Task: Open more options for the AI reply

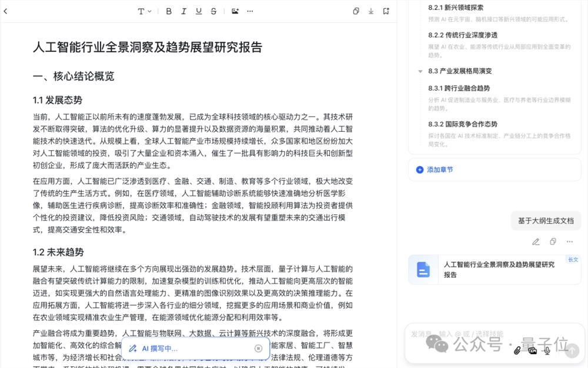Action: [569, 241]
